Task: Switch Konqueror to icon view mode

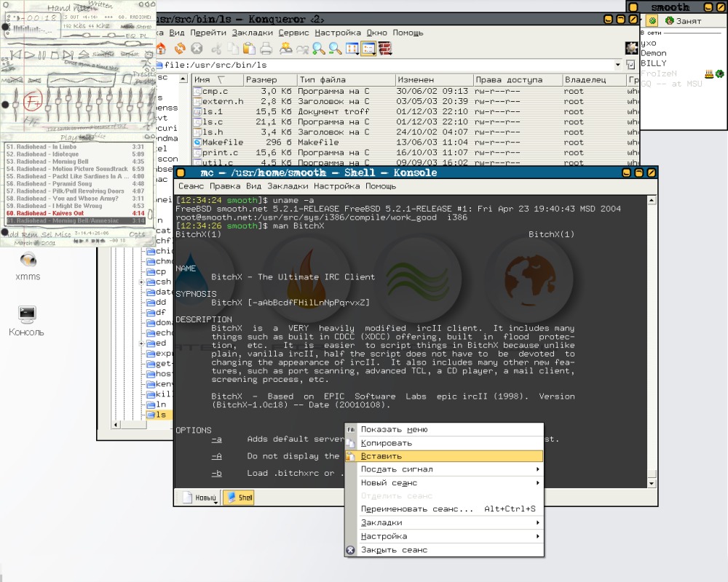Action: click(x=352, y=48)
